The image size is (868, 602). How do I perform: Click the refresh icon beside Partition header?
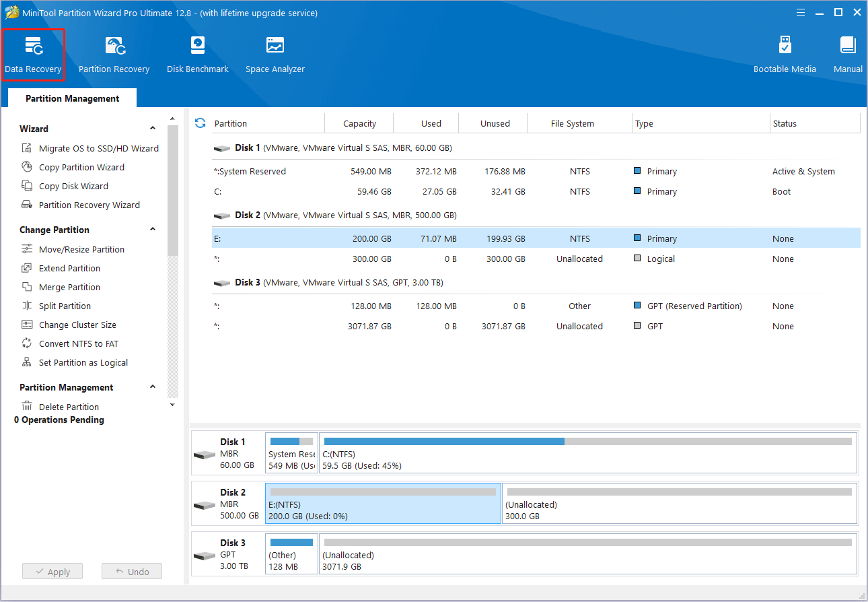click(200, 123)
